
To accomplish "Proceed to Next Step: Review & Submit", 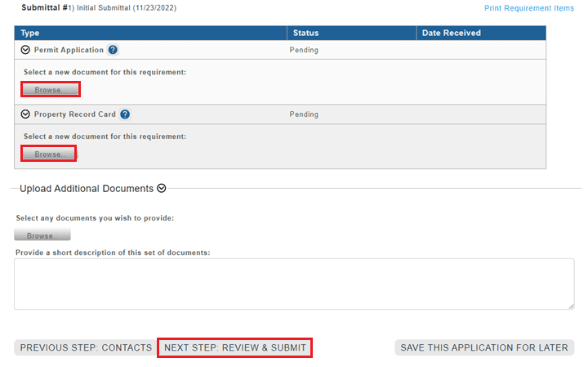I will (x=235, y=347).
